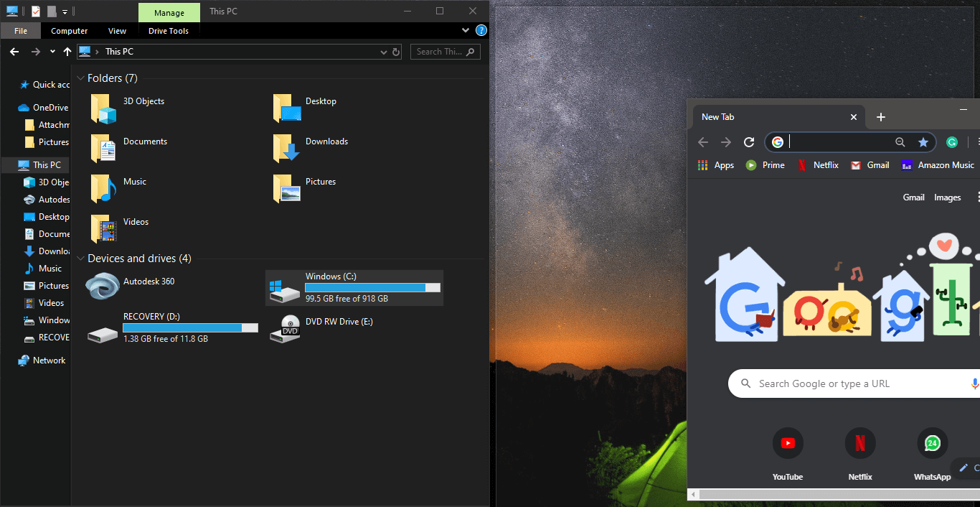The width and height of the screenshot is (980, 507).
Task: Collapse the Folders (7) group
Action: pyautogui.click(x=80, y=78)
